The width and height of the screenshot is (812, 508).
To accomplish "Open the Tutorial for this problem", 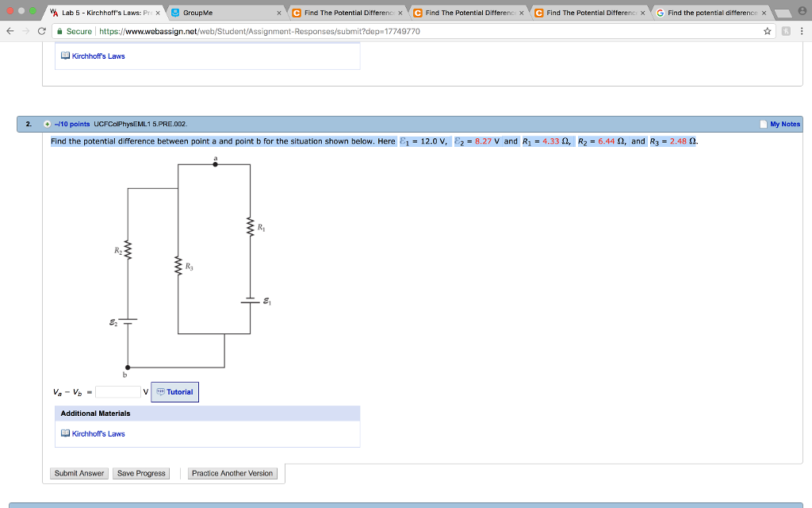I will 174,391.
